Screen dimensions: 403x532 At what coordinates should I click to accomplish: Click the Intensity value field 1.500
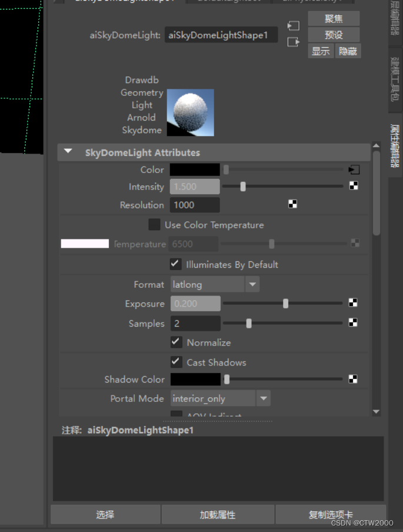(x=195, y=187)
